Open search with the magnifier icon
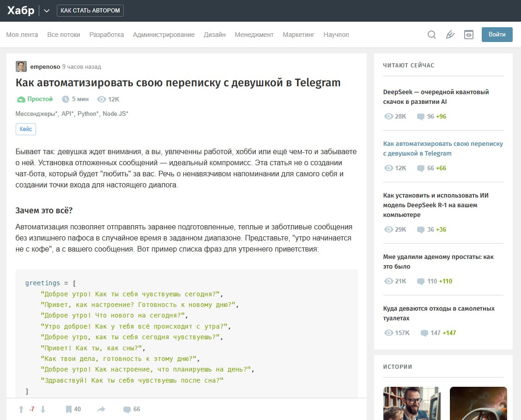The width and height of the screenshot is (521, 420). click(431, 35)
